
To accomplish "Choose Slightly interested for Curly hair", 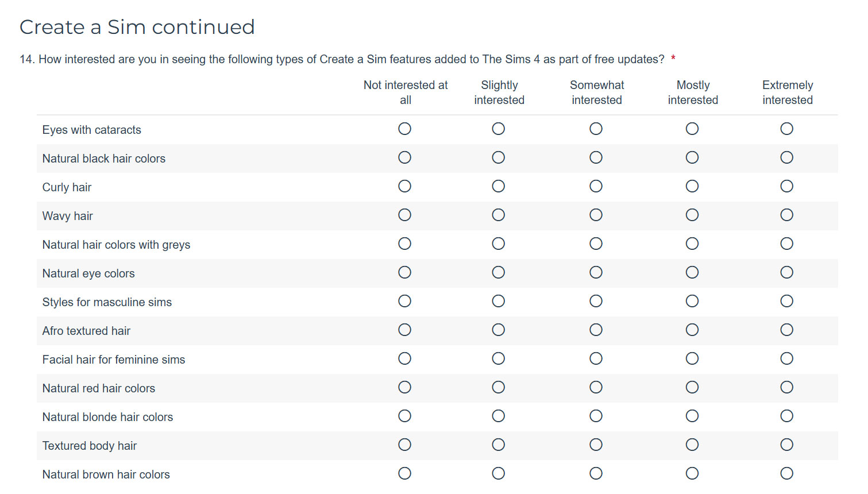I will (x=499, y=186).
